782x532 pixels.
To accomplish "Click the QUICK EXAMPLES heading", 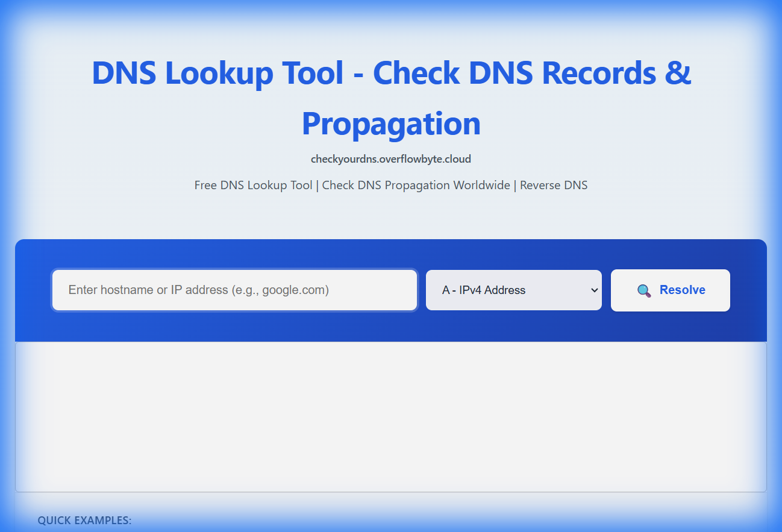I will coord(84,519).
